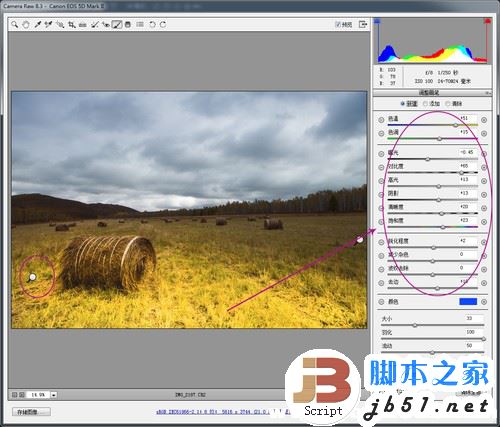Click the histogram graph
The image size is (500, 427).
[x=432, y=41]
